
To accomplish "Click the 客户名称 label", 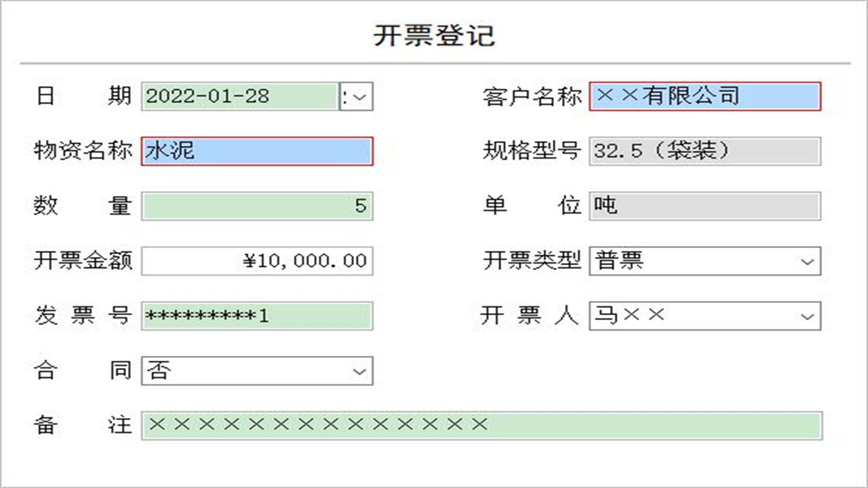I will click(532, 96).
